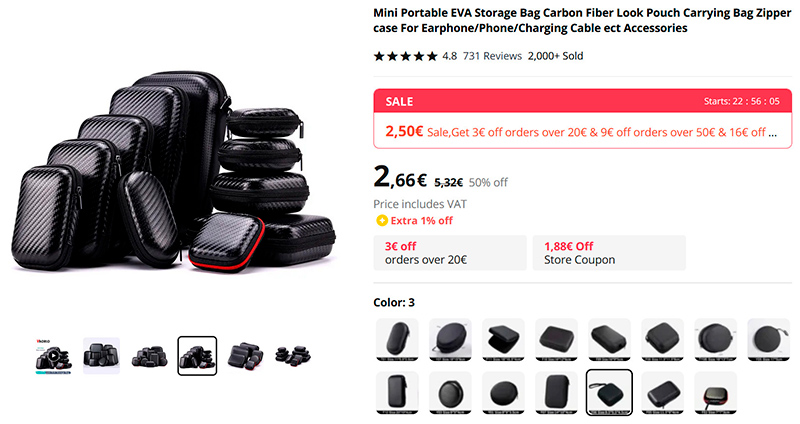Screen dimensions: 800x424
Task: Select the currently highlighted fourth gallery thumbnail
Action: (197, 356)
